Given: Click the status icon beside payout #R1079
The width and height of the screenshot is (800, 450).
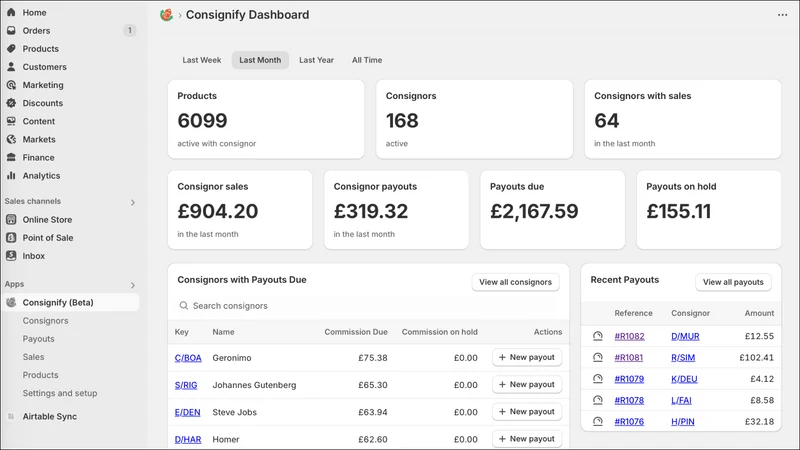Looking at the screenshot, I should pos(597,379).
